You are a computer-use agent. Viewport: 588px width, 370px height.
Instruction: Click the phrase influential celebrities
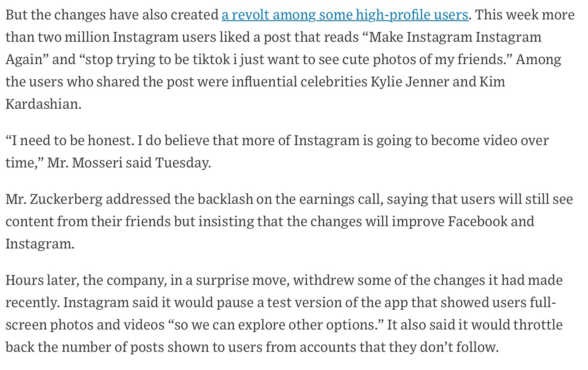(x=299, y=81)
